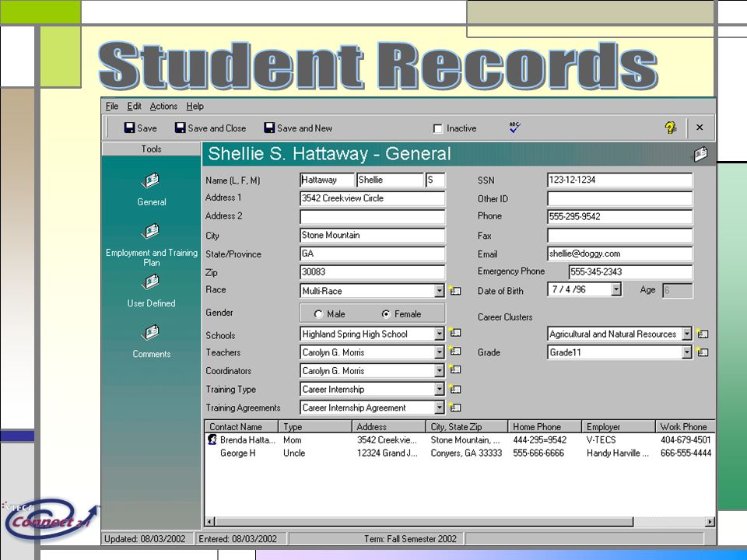Click the City field with Stone Mountain

tap(373, 235)
